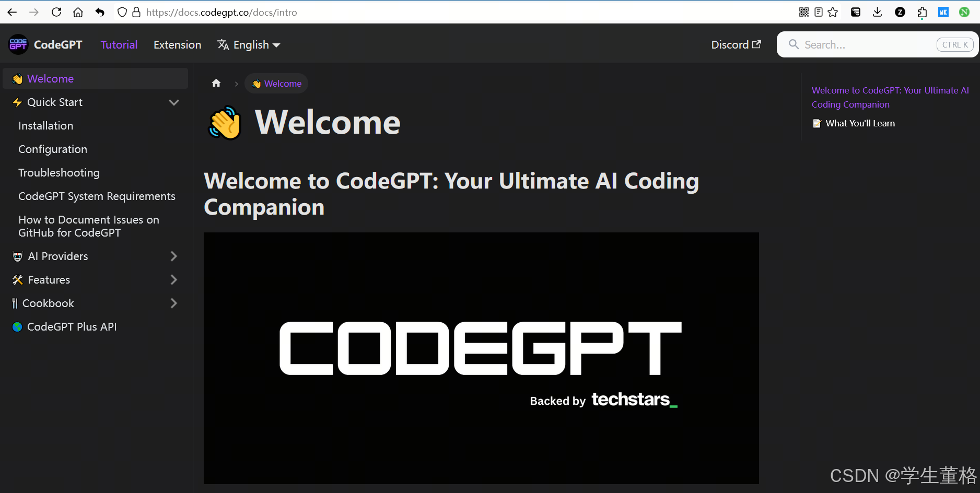This screenshot has width=980, height=493.
Task: Open the shield tracking protection icon
Action: click(122, 12)
